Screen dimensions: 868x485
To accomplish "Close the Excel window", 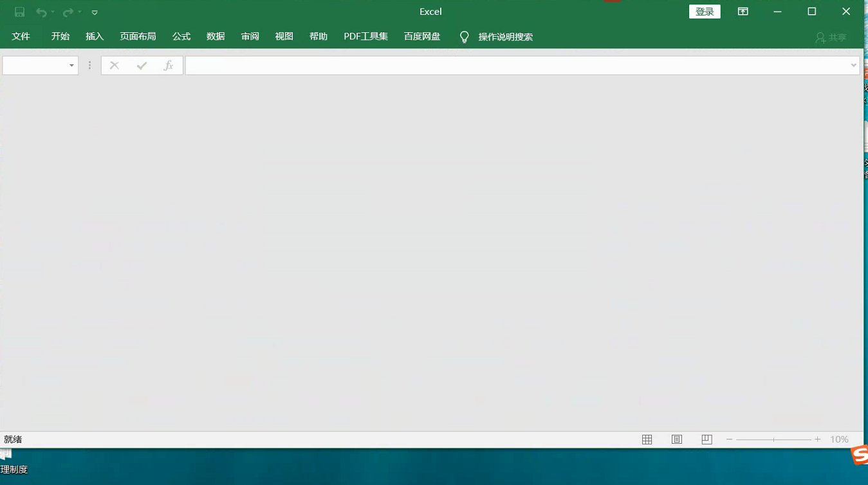I will 846,12.
